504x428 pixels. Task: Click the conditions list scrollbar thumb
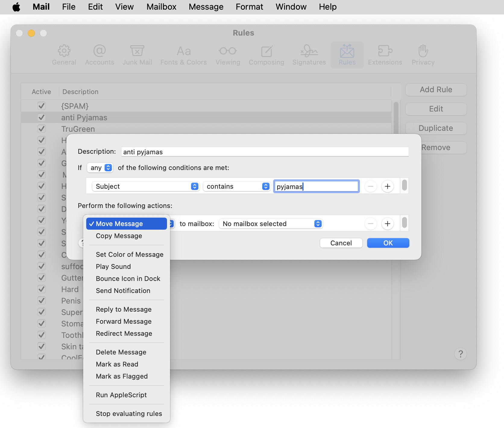point(405,185)
